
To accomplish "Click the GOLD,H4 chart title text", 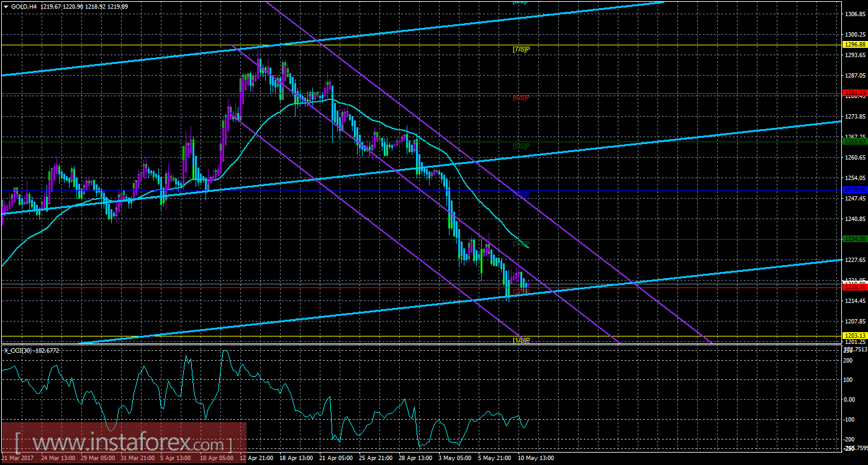I will click(x=24, y=6).
